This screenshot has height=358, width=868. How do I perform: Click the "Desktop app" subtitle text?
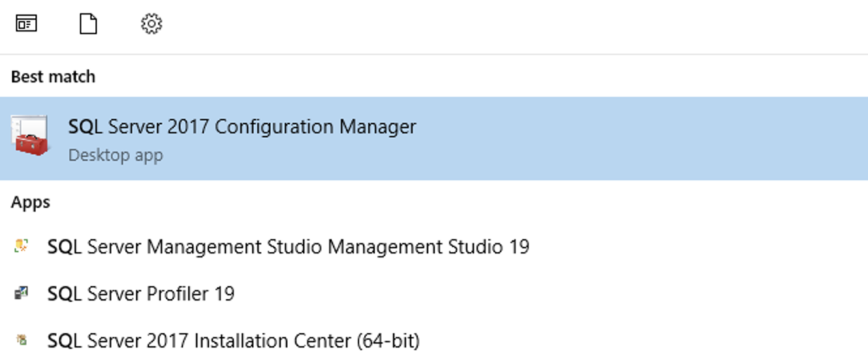[x=116, y=155]
